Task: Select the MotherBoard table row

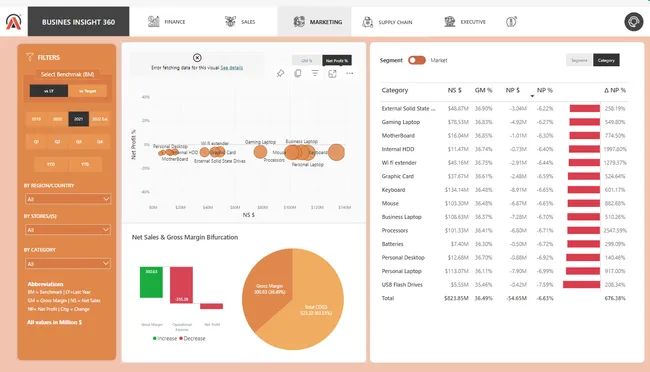Action: (x=504, y=136)
